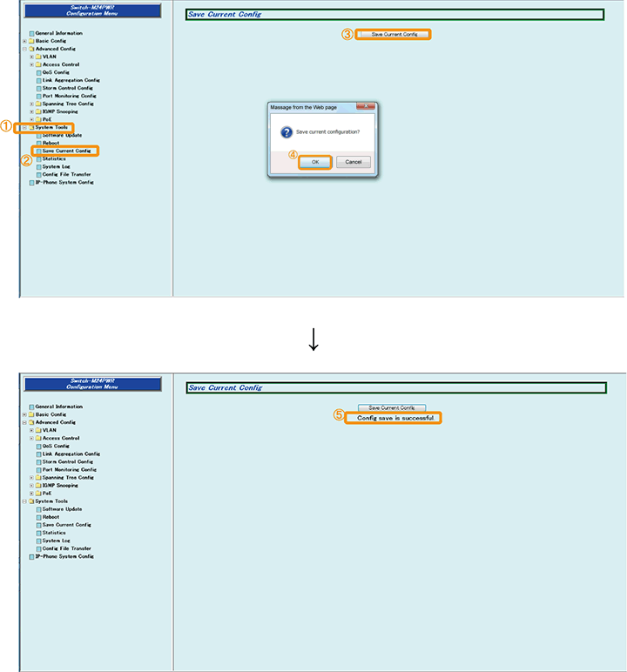The width and height of the screenshot is (627, 672).
Task: Expand the Basic Config folder in the upper menu
Action: point(24,41)
